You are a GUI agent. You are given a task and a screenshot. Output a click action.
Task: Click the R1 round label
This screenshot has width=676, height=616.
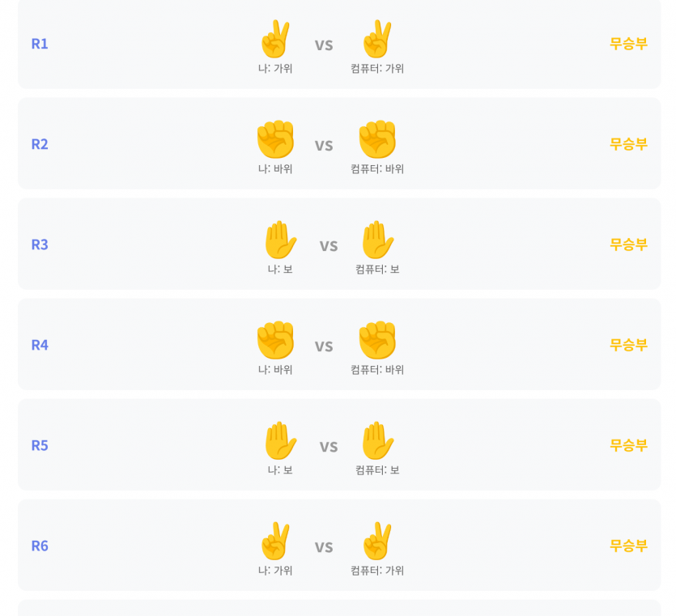click(40, 44)
